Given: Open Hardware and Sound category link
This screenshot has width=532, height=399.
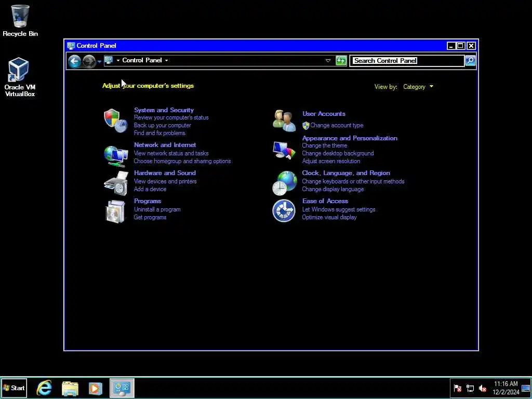Looking at the screenshot, I should [165, 173].
